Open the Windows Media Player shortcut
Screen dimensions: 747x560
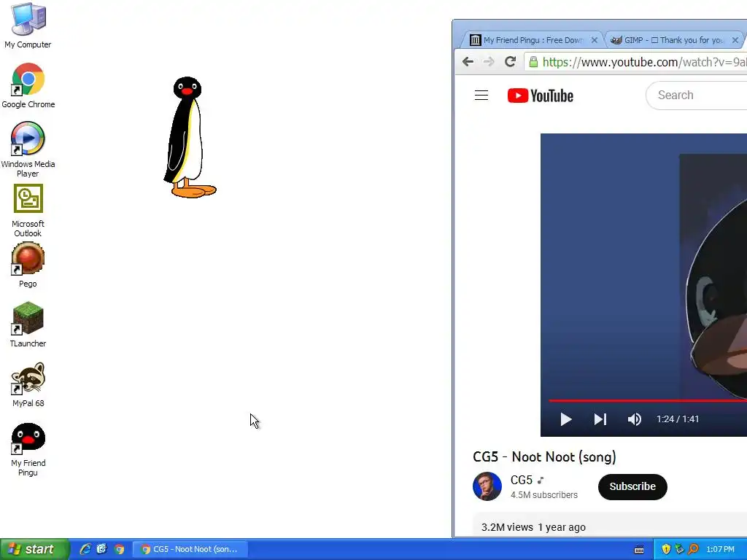point(28,149)
